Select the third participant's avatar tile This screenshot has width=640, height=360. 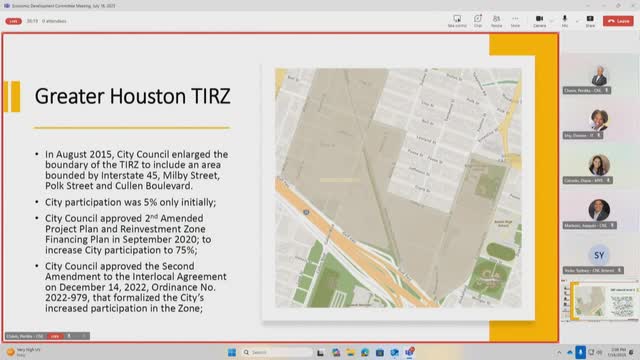[599, 165]
